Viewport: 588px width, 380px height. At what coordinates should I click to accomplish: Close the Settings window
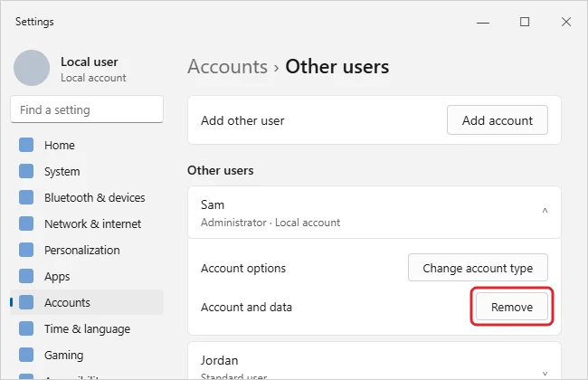[566, 22]
